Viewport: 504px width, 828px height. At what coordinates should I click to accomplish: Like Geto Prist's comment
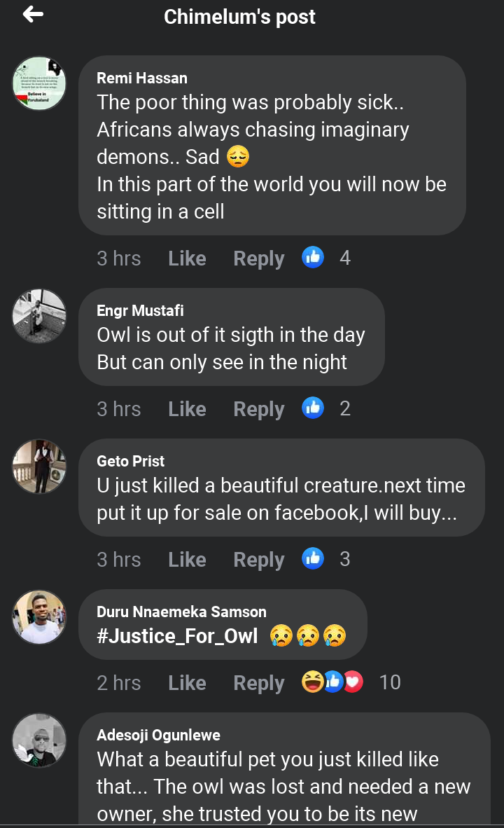pos(187,560)
